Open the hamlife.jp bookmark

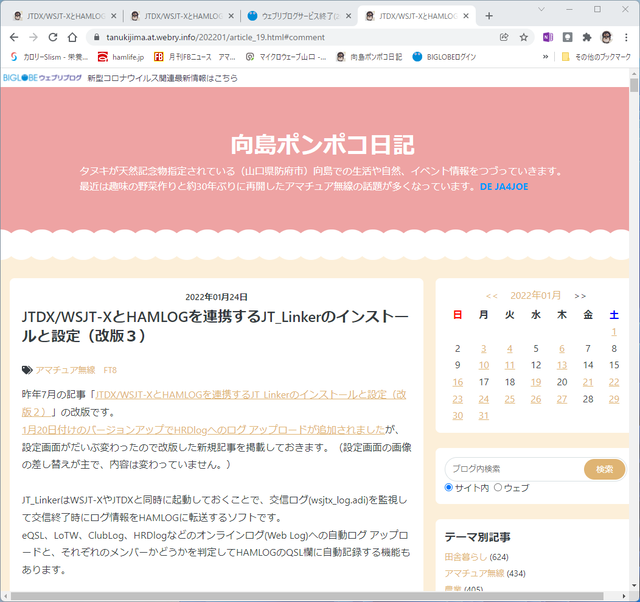pos(121,57)
